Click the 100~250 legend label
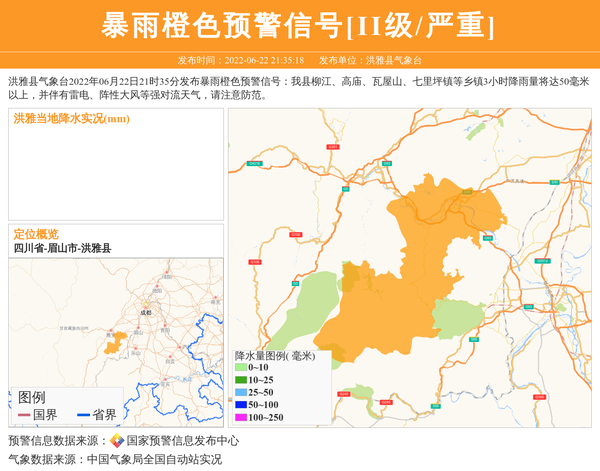This screenshot has width=600, height=471. click(266, 417)
